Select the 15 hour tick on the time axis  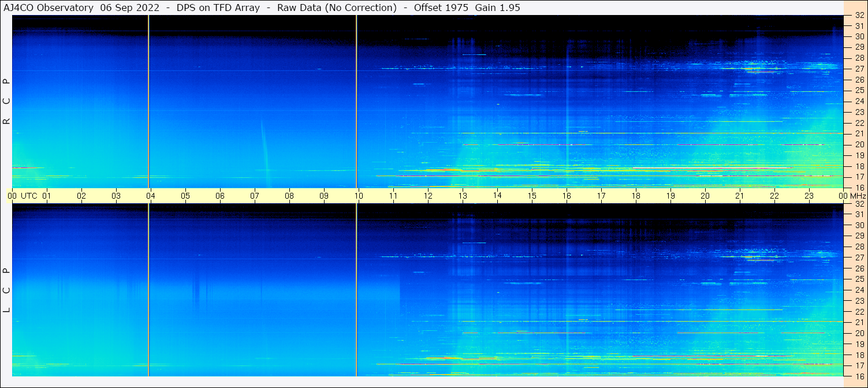coord(532,196)
